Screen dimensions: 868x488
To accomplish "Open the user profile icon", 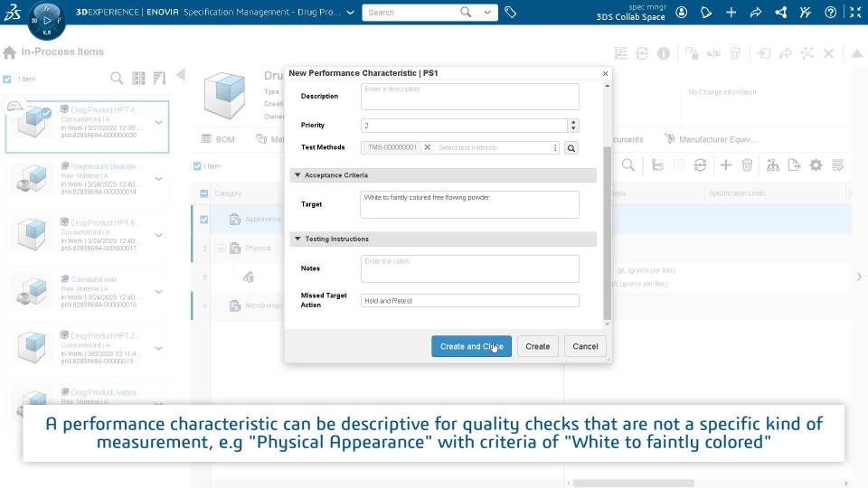I will 682,12.
